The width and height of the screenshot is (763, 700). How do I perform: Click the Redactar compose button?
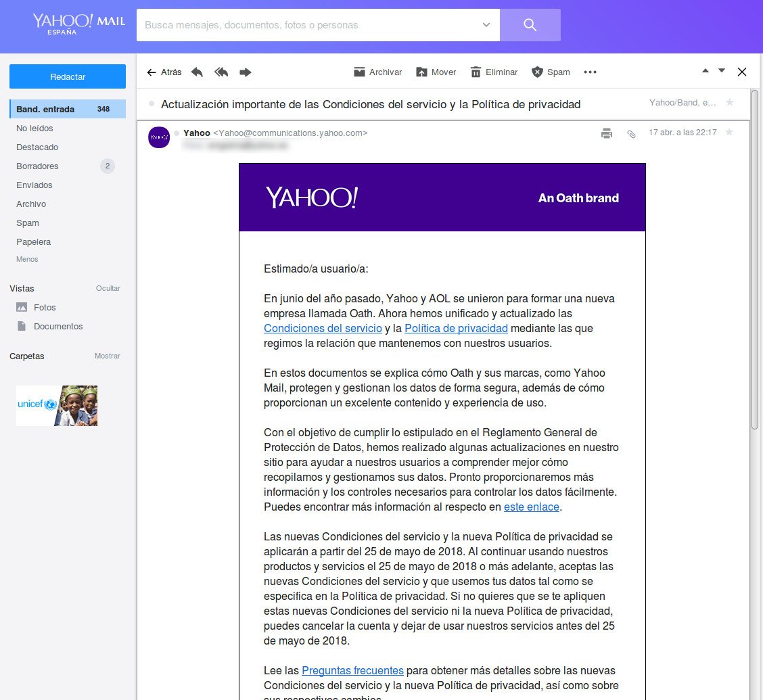[x=68, y=76]
